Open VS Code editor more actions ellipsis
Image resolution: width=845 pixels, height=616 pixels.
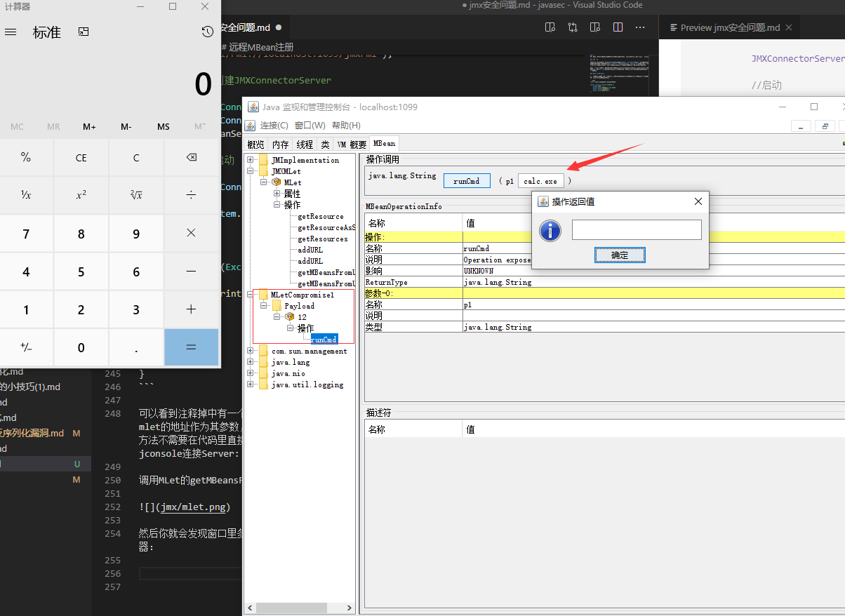pyautogui.click(x=640, y=27)
